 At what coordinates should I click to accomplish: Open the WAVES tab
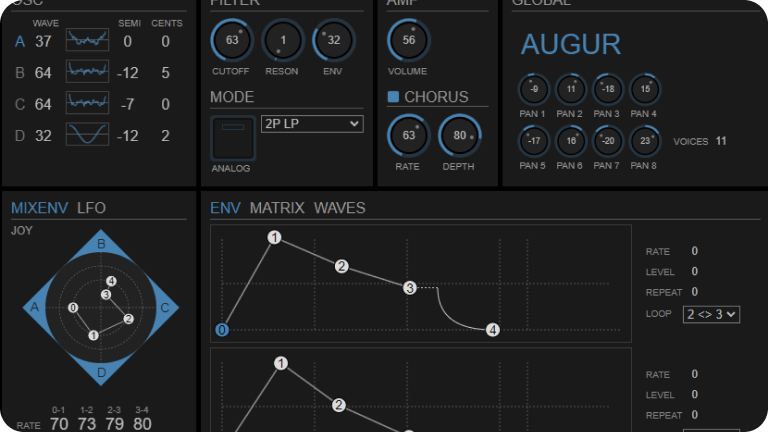click(x=340, y=208)
